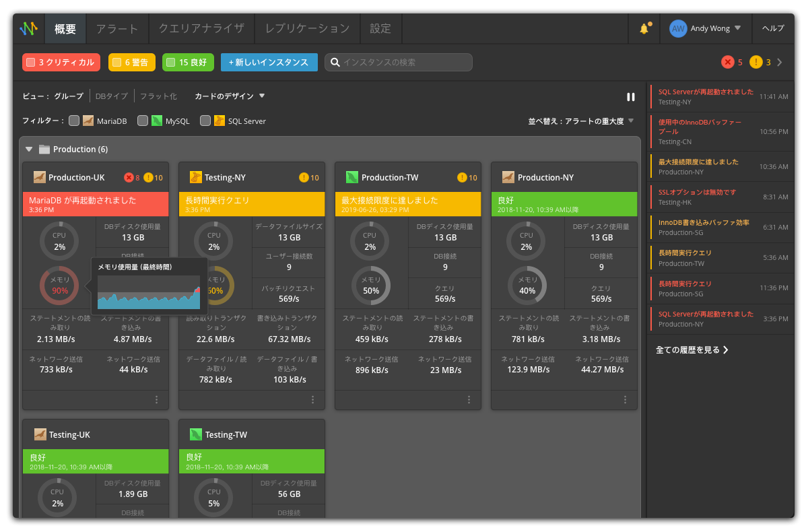
Task: Click the yellow warning count icon beside 3
Action: point(756,62)
